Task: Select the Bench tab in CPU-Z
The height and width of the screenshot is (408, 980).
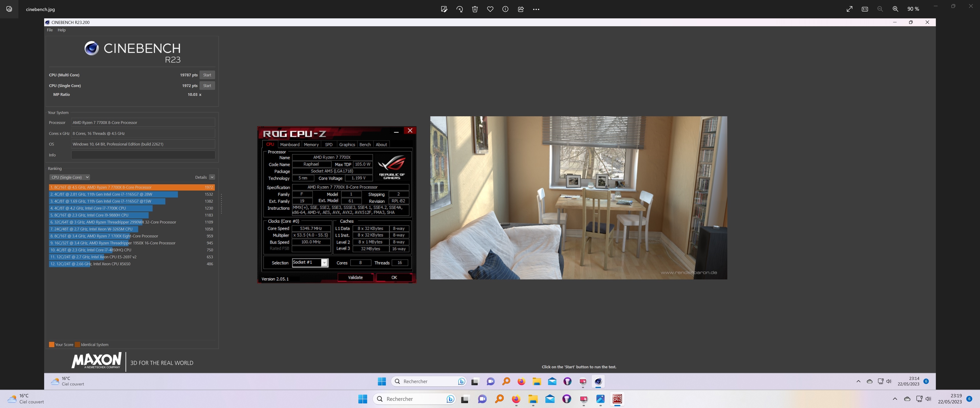Action: point(364,145)
